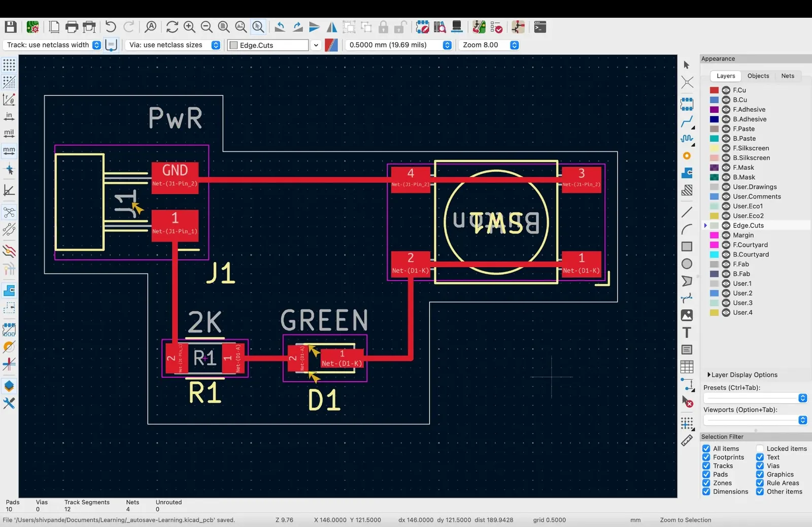Rotate selection counterclockwise
Image resolution: width=812 pixels, height=527 pixels.
pyautogui.click(x=280, y=26)
